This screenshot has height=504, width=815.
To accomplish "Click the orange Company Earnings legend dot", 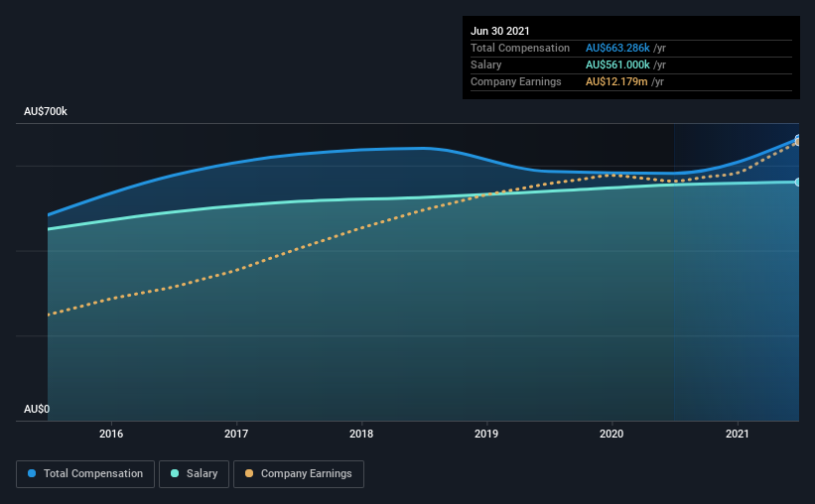I will (249, 473).
